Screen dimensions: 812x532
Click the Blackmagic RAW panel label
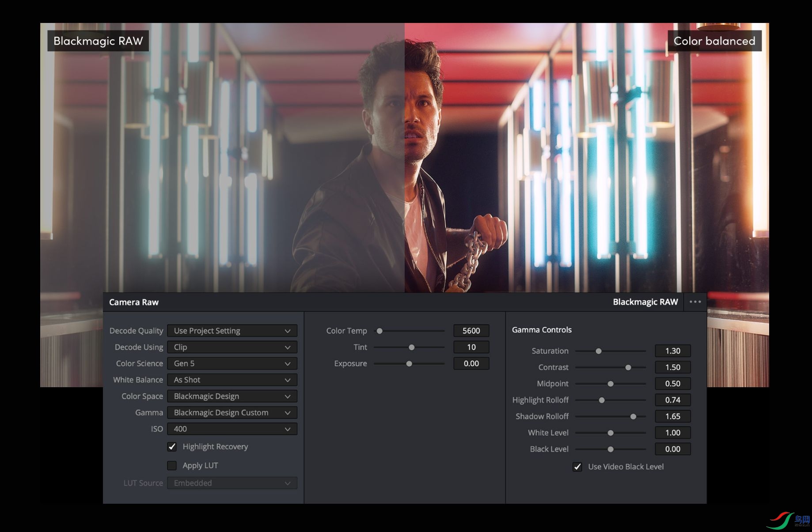[x=645, y=302]
